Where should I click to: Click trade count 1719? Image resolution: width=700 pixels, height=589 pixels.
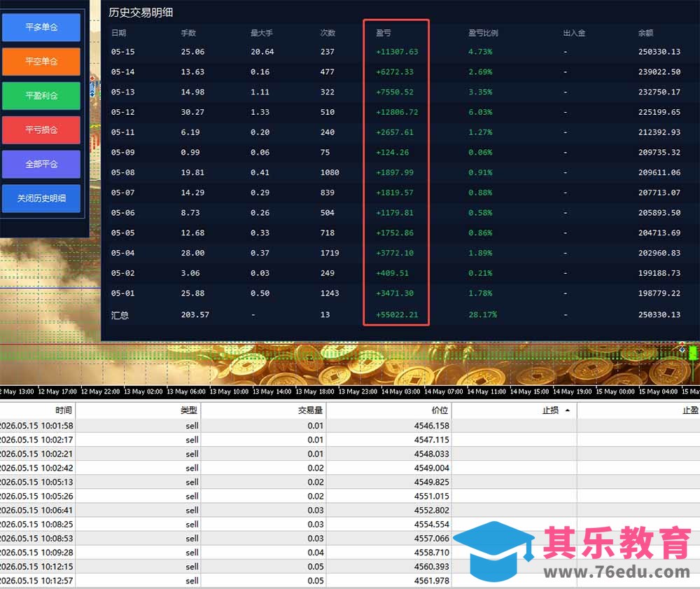point(330,253)
